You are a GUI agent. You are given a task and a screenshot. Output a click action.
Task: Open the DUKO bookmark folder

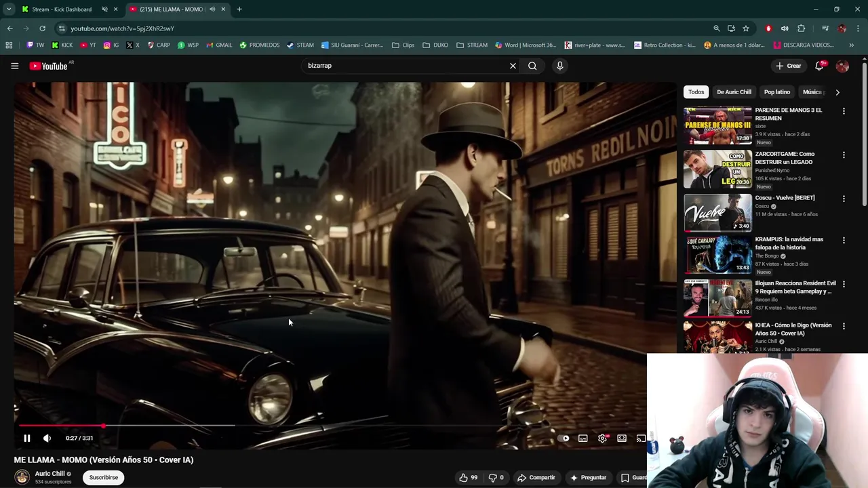click(435, 45)
